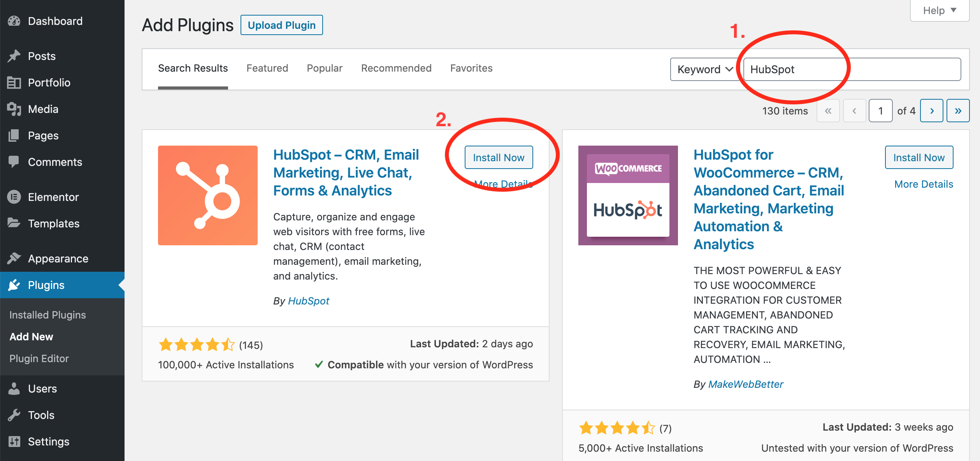
Task: Click the plugin search input field
Action: coord(852,69)
